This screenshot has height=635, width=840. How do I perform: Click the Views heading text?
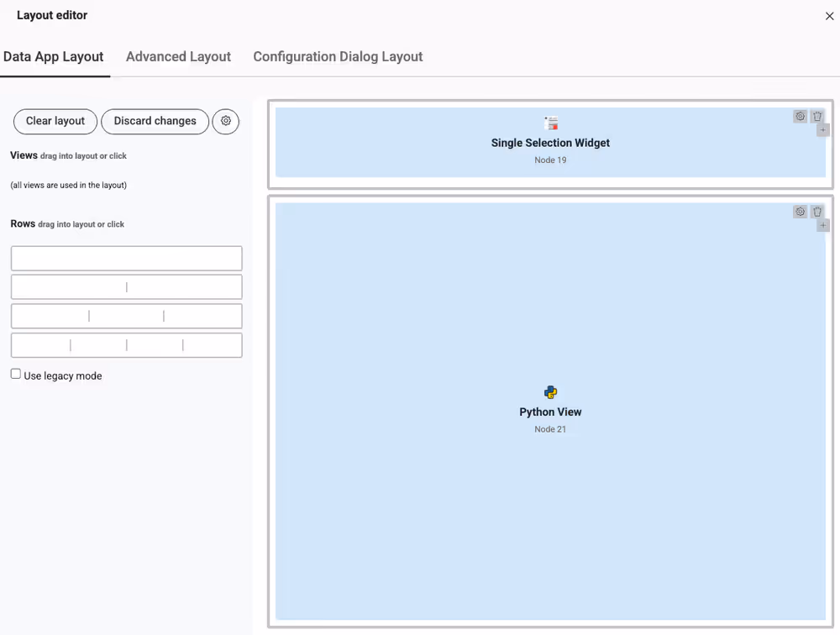(24, 155)
